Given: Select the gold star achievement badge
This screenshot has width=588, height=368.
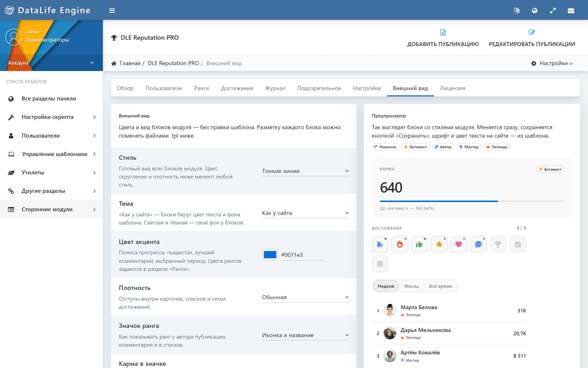Looking at the screenshot, I should point(439,244).
